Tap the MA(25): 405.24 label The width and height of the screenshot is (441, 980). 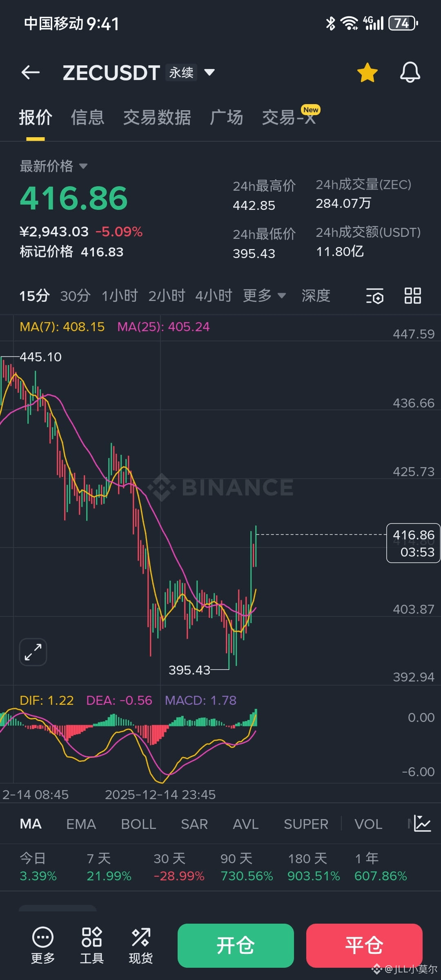tap(163, 327)
